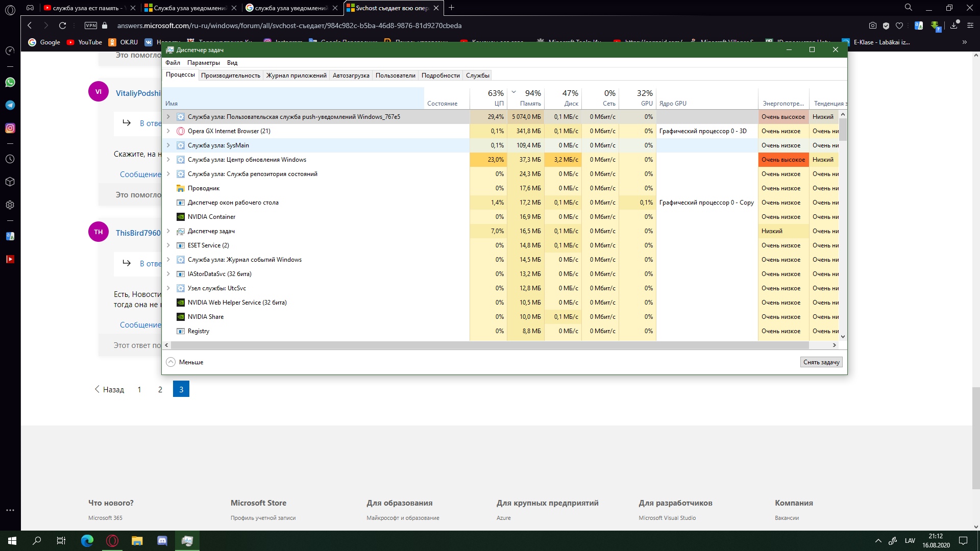Collapse Task Manager with Меньше button
The width and height of the screenshot is (980, 551).
tap(185, 362)
